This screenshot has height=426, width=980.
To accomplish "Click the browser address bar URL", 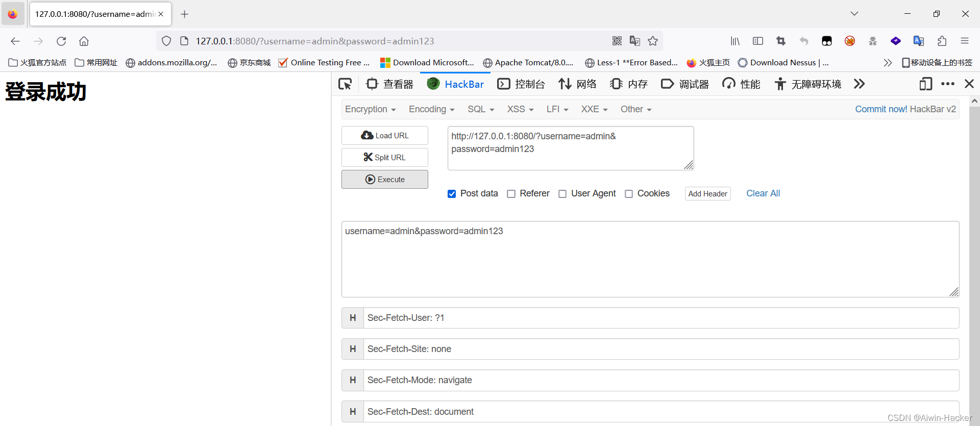I will click(315, 41).
